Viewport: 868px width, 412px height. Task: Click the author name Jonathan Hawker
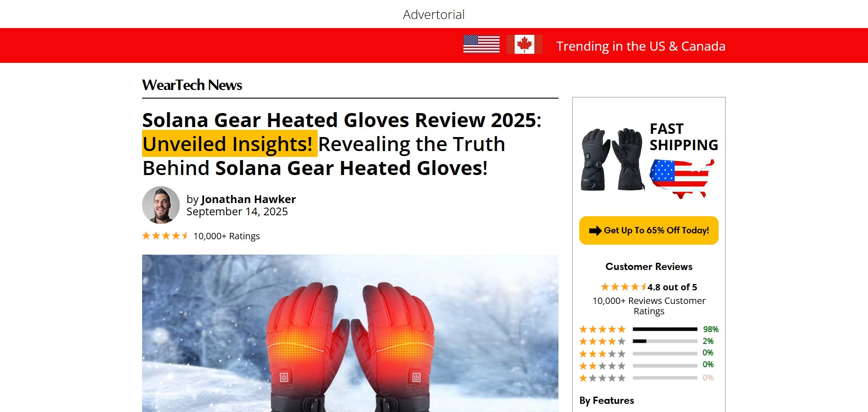coord(248,199)
